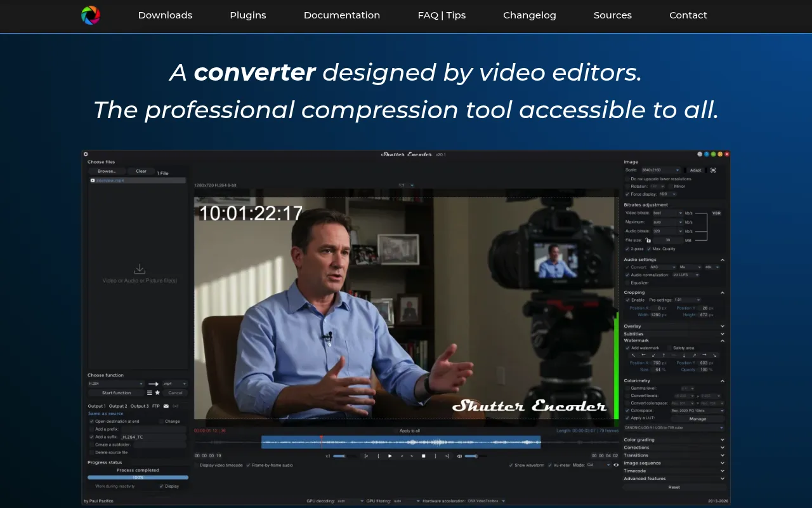The height and width of the screenshot is (508, 812).
Task: Click the watermark bottom-right arrow icon
Action: [714, 355]
